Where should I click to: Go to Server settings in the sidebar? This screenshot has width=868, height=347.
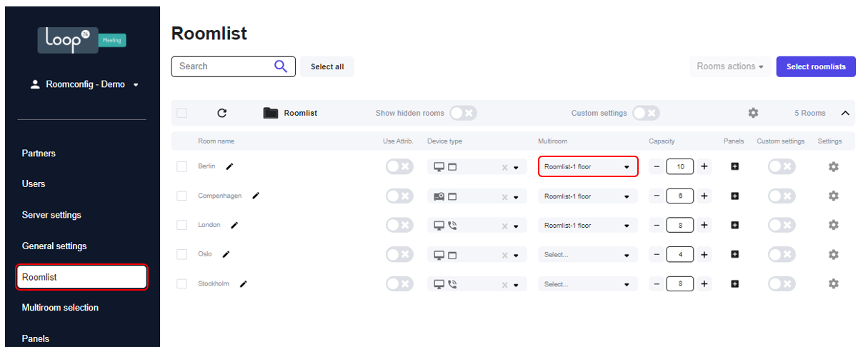(x=51, y=215)
